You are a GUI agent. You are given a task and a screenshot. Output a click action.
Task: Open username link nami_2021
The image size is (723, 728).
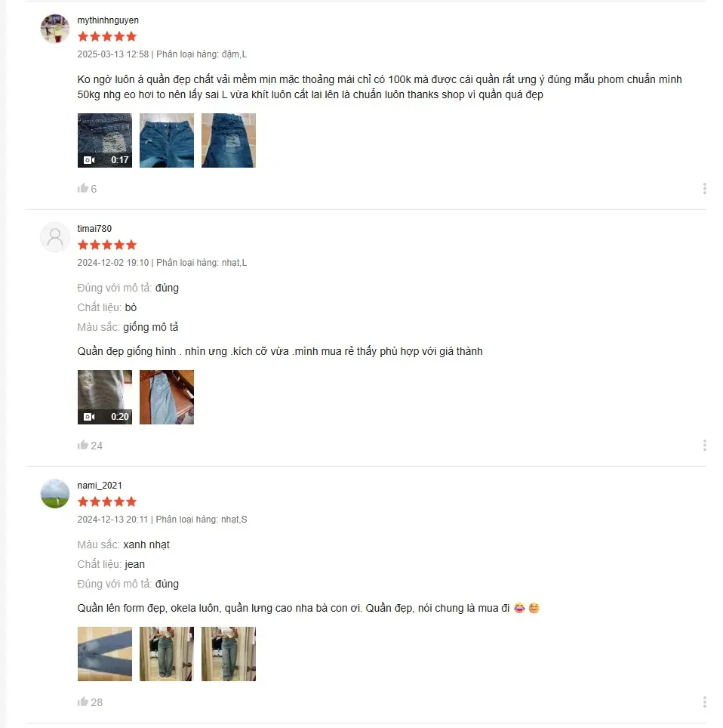tap(100, 485)
